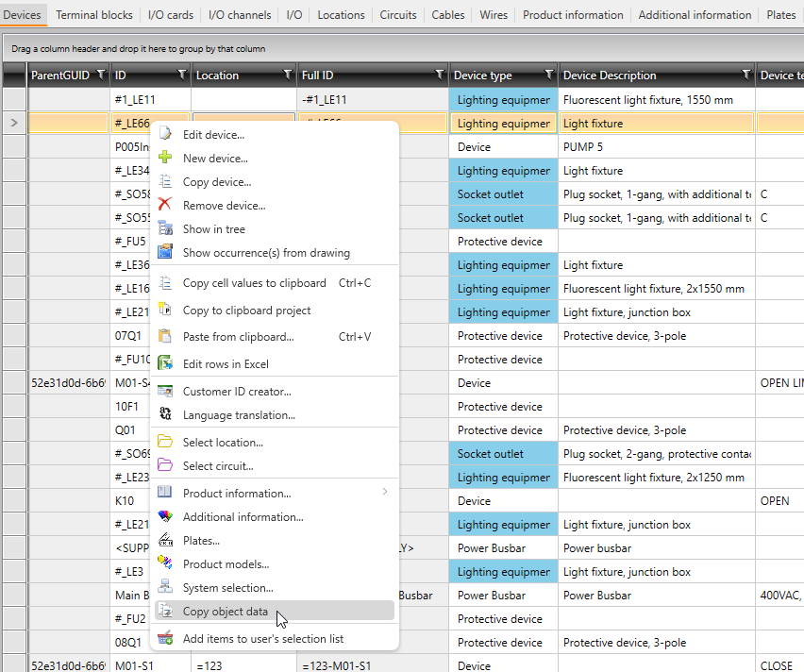Click the red X Remove device icon
This screenshot has width=804, height=672.
tap(165, 205)
